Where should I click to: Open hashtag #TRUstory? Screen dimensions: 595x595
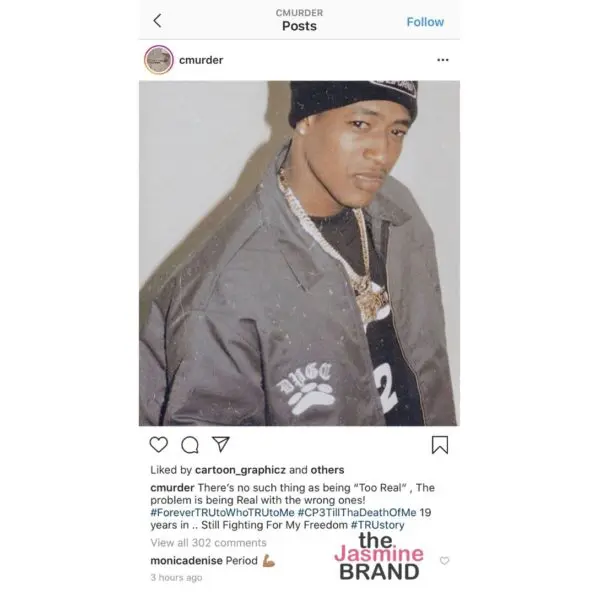pyautogui.click(x=378, y=525)
